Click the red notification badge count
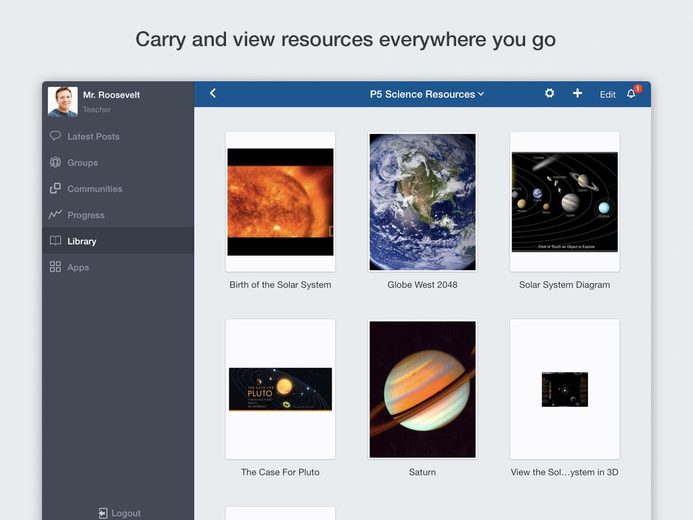The width and height of the screenshot is (693, 520). point(638,88)
